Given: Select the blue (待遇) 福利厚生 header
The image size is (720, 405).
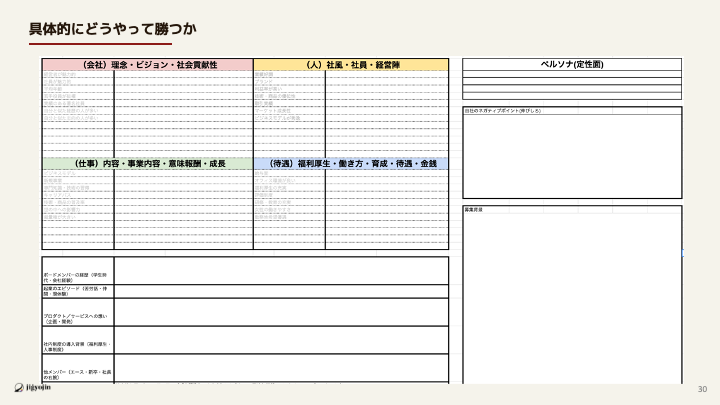Looking at the screenshot, I should 351,163.
